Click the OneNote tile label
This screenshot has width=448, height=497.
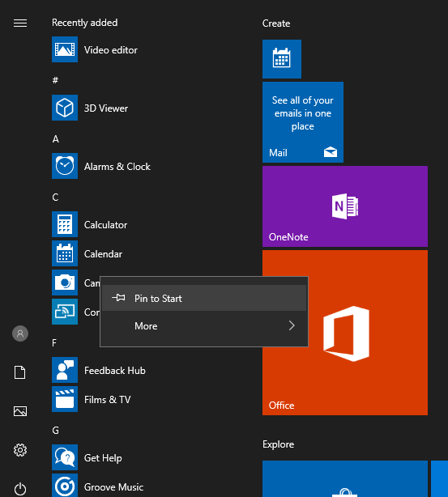(x=288, y=237)
